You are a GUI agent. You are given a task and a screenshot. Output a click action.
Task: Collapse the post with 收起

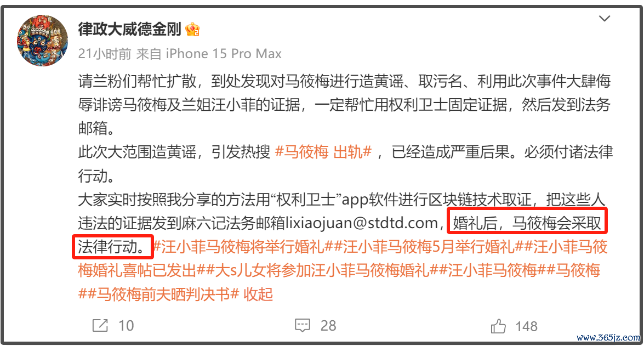[258, 294]
